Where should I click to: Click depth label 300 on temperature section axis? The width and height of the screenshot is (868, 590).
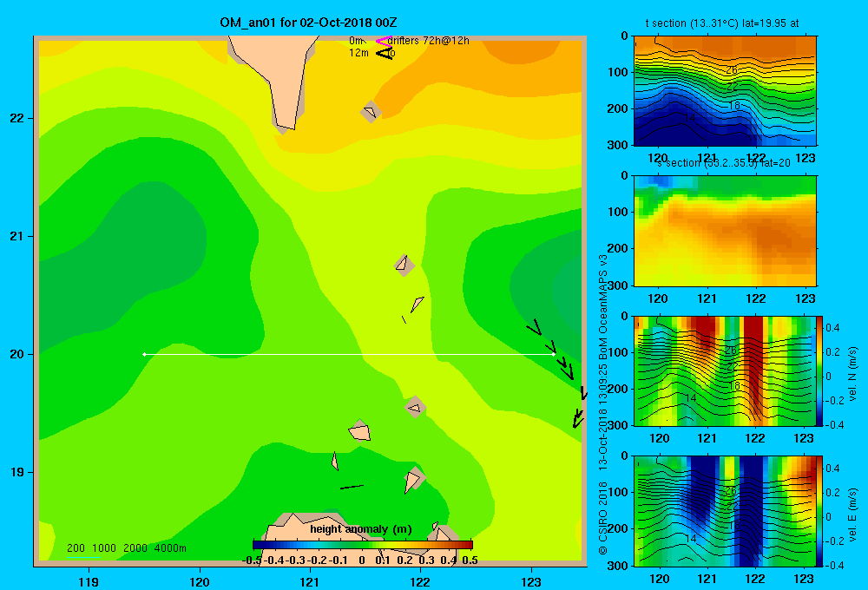617,144
